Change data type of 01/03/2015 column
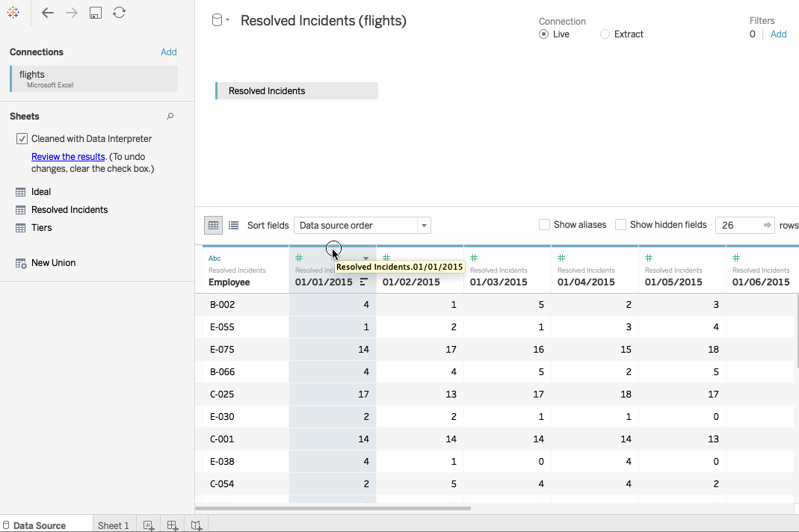The width and height of the screenshot is (799, 532). pos(474,258)
